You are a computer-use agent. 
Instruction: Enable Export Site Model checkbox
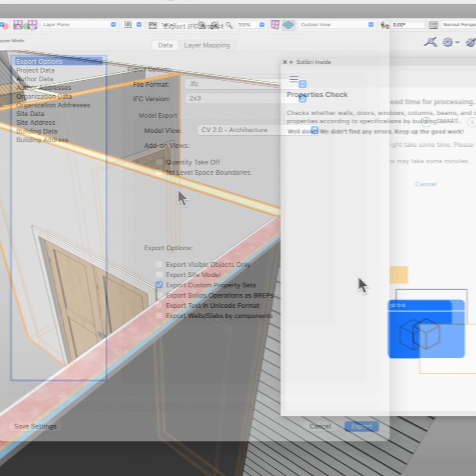[159, 275]
